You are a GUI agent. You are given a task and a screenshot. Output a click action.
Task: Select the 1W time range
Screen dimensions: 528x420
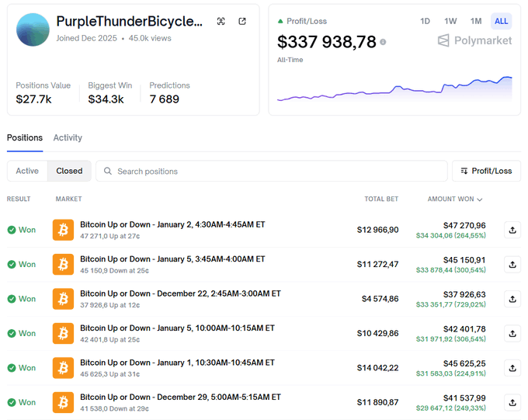point(450,21)
